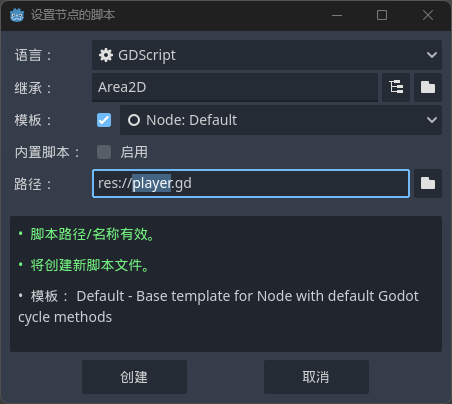Click the chevron arrow on the template selector

tap(432, 120)
